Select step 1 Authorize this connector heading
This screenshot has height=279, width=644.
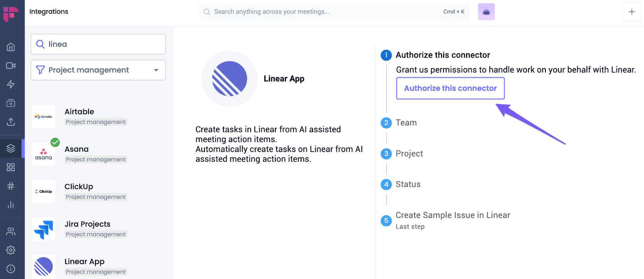(443, 55)
